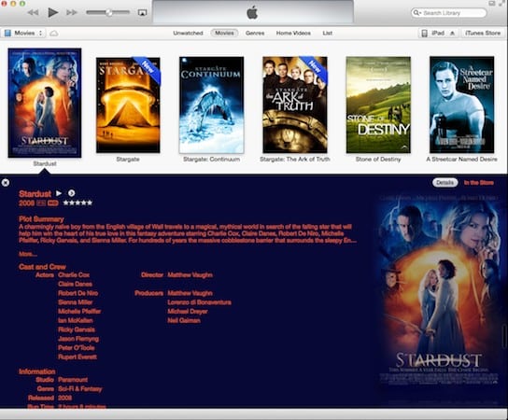Select the Stargate: The Ark of Truth poster
508x420 pixels.
coord(295,105)
